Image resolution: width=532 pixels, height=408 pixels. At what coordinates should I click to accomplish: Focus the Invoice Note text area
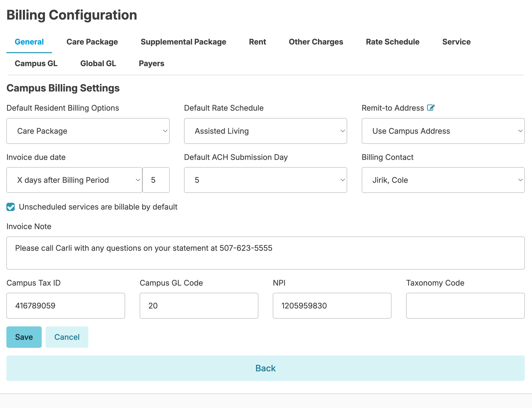point(265,253)
